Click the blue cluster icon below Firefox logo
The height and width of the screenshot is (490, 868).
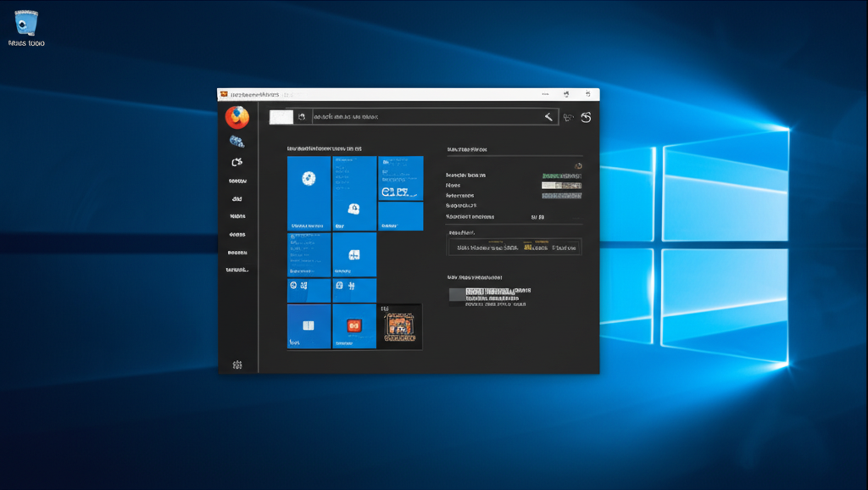click(237, 142)
